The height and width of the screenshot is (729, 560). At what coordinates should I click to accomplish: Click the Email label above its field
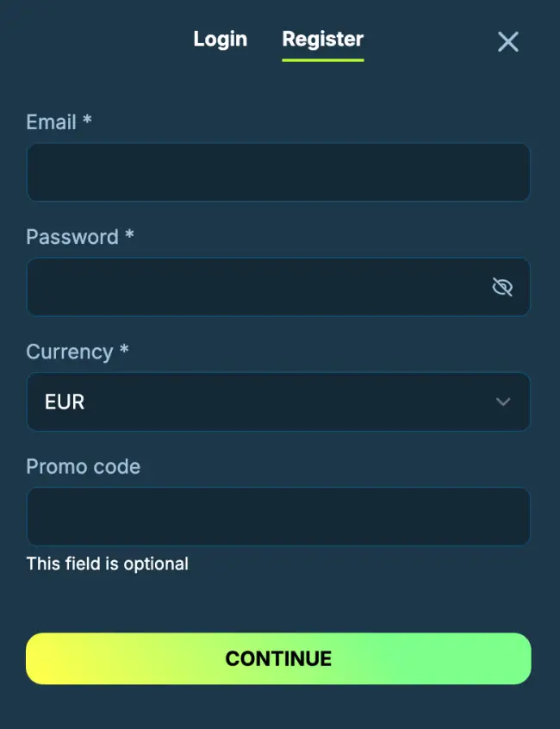(59, 122)
